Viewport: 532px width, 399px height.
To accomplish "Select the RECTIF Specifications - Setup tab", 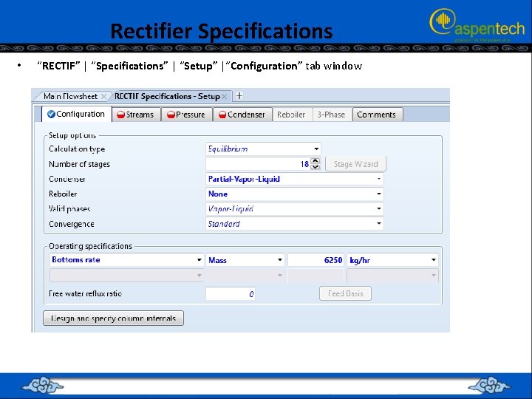I will [167, 96].
